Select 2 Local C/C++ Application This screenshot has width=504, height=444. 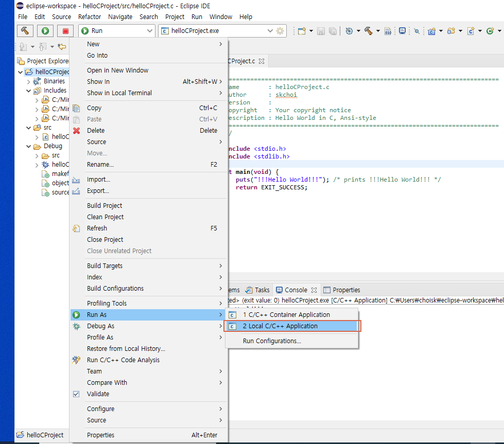click(x=292, y=326)
